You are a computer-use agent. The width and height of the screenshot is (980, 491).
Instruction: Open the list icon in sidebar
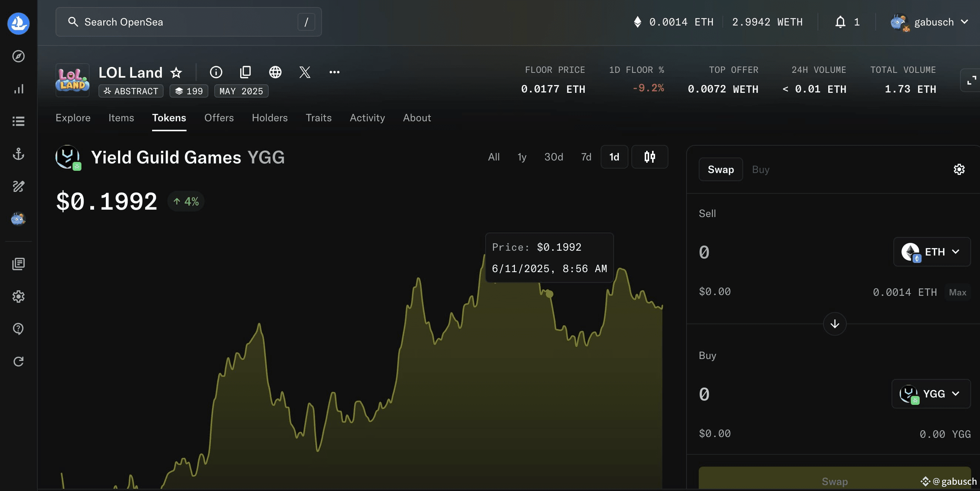18,121
